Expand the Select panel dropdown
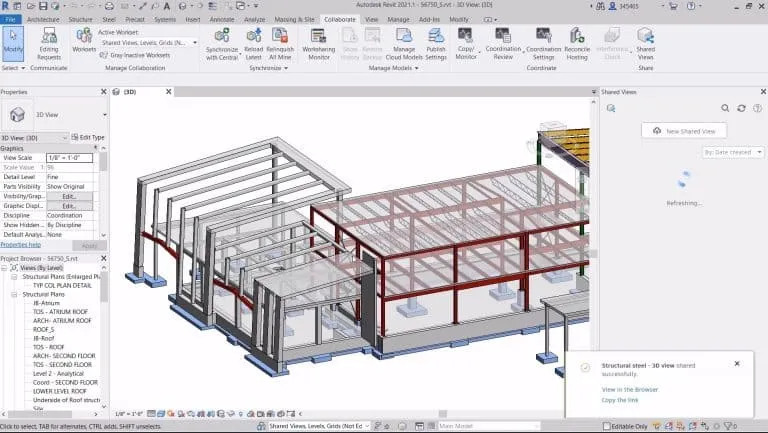768x433 pixels. 13,68
